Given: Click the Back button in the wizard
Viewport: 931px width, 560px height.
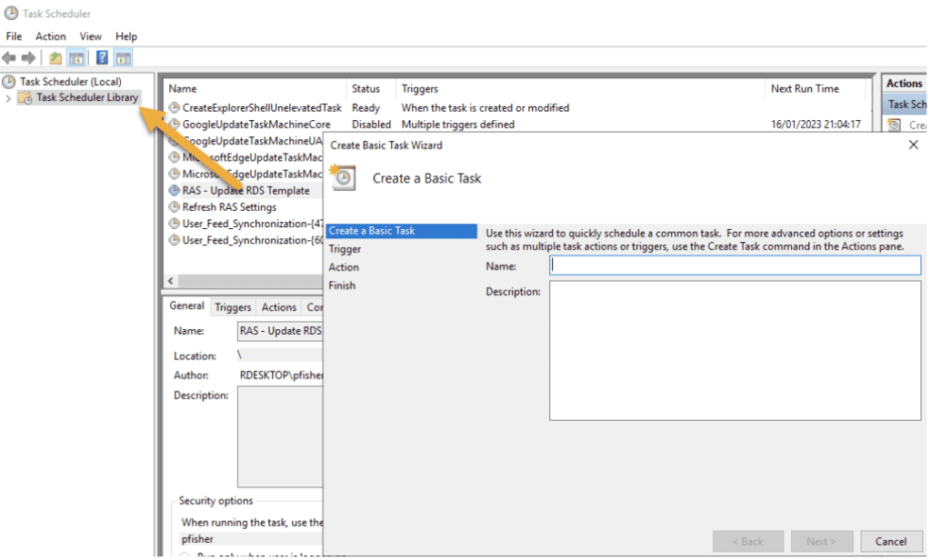Looking at the screenshot, I should [x=748, y=541].
